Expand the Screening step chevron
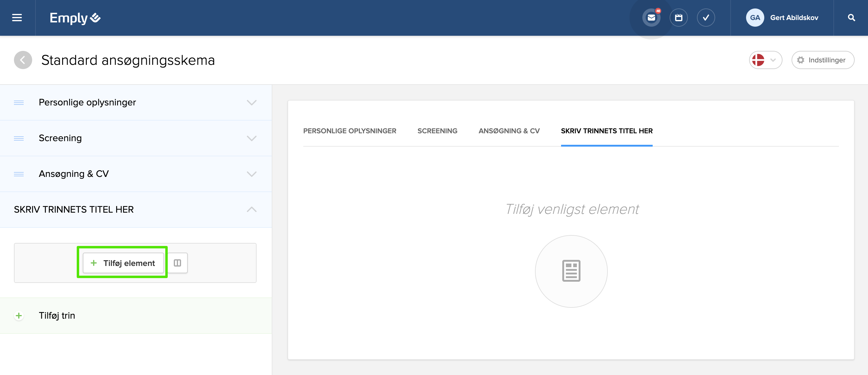The height and width of the screenshot is (375, 868). point(251,138)
